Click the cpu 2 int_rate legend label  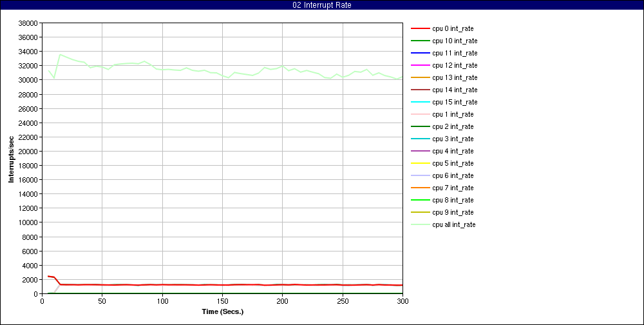453,126
